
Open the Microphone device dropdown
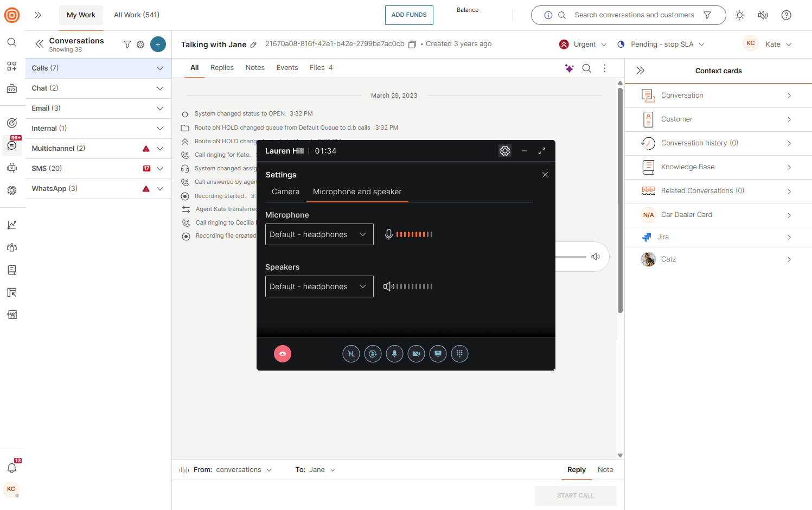(x=319, y=234)
